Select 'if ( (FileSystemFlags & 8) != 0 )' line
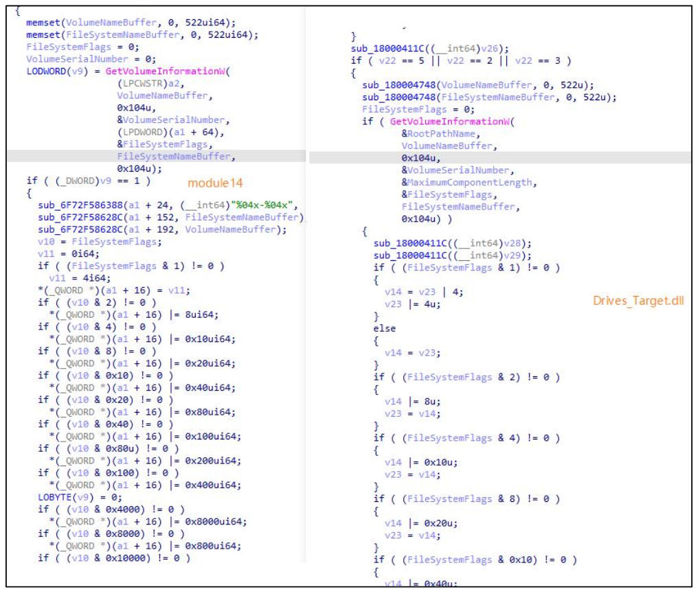700x596 pixels. (x=466, y=499)
